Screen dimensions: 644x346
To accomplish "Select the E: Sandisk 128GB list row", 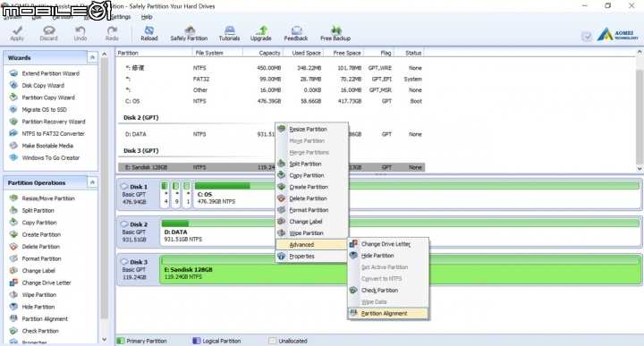I will tap(272, 167).
